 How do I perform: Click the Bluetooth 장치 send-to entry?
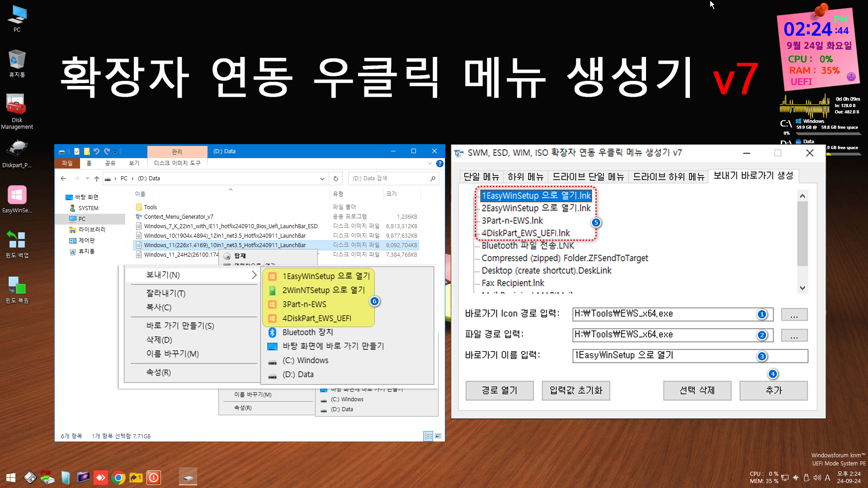pyautogui.click(x=307, y=332)
